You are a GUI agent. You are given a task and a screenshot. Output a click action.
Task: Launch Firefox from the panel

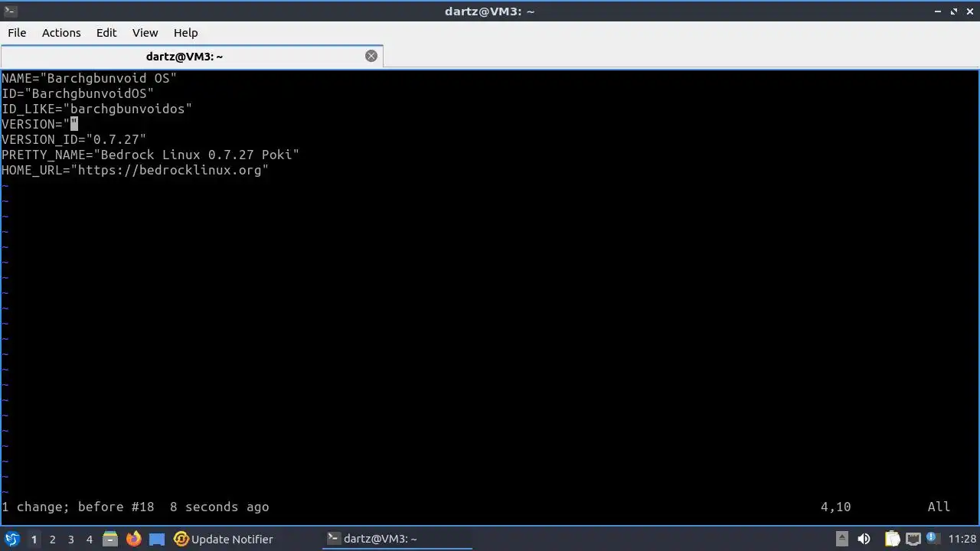coord(133,539)
